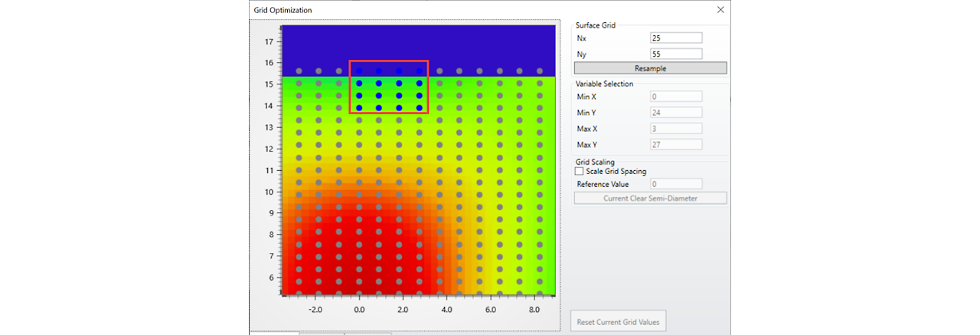Click the Max Y field showing 27

[676, 145]
